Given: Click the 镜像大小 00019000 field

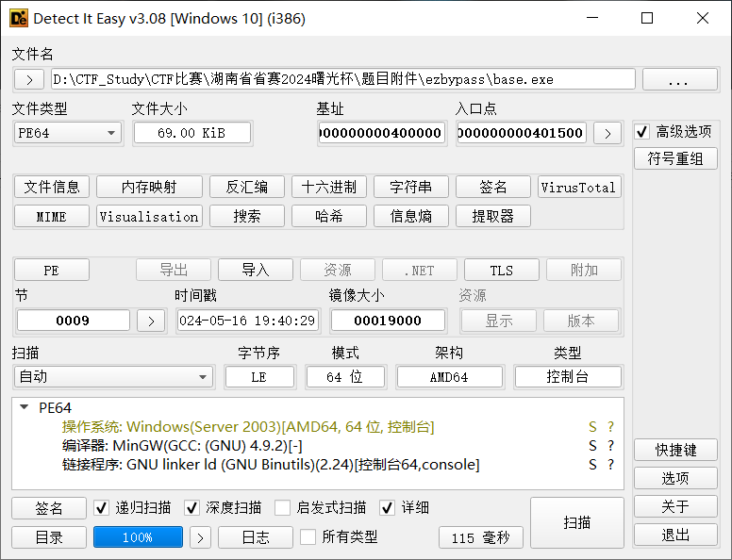Looking at the screenshot, I should pos(388,321).
